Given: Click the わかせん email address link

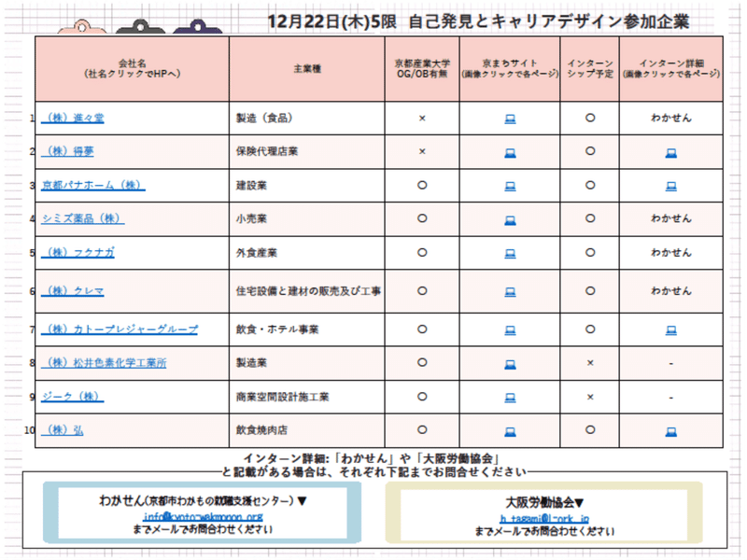Looking at the screenshot, I should 203,516.
